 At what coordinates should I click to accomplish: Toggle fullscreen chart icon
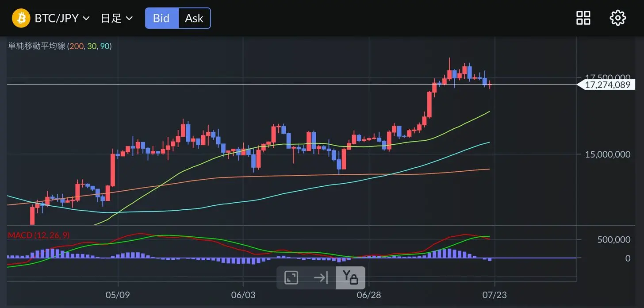[x=291, y=278]
